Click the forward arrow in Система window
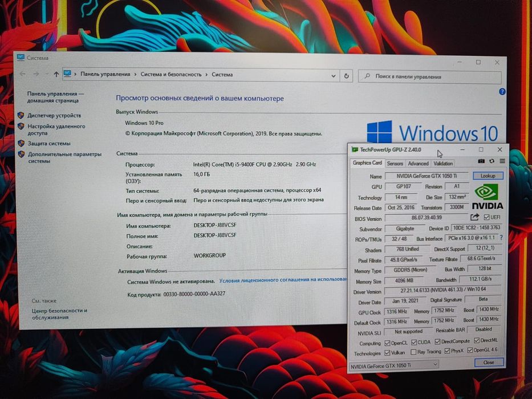Image resolution: width=532 pixels, height=399 pixels. coord(36,74)
